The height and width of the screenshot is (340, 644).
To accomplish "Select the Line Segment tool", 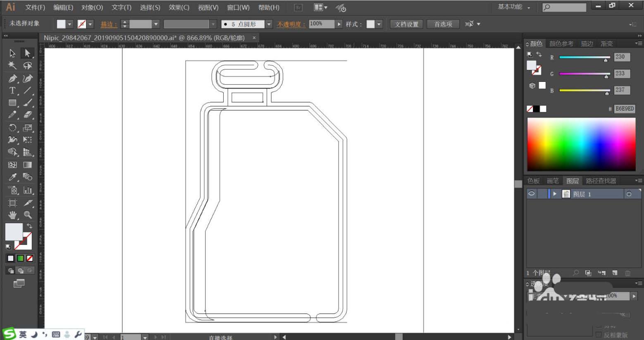I will pyautogui.click(x=28, y=90).
